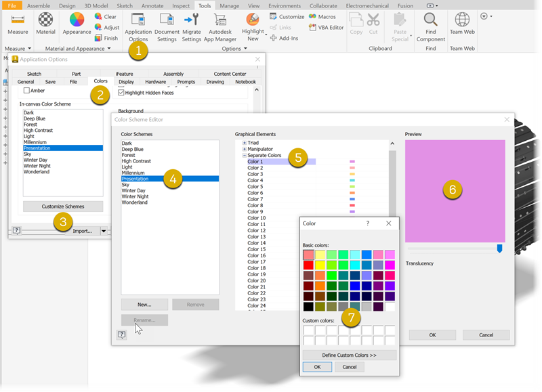Choose Sky in In-canvas Color Scheme list
This screenshot has width=542, height=392.
[27, 154]
